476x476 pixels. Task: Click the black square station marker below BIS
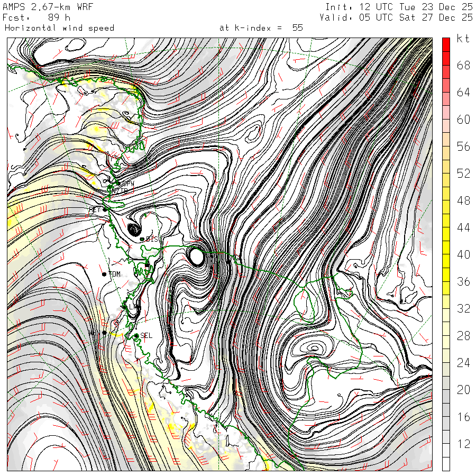click(147, 265)
